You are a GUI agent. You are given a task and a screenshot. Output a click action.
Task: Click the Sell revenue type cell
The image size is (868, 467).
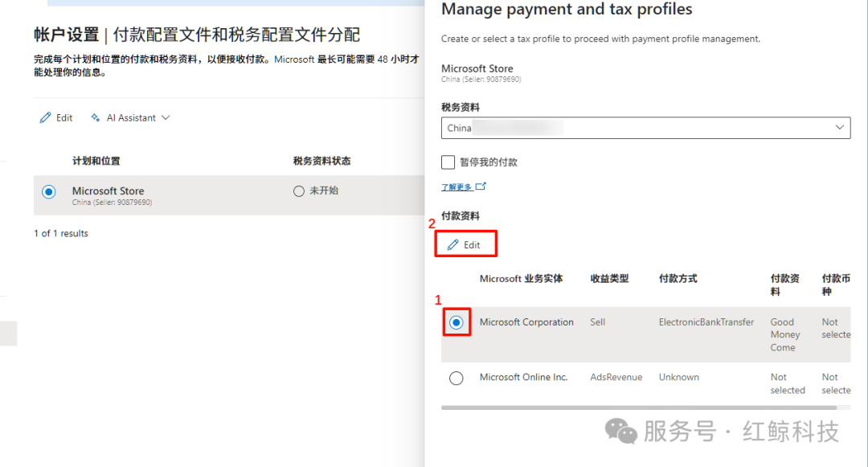(x=597, y=322)
